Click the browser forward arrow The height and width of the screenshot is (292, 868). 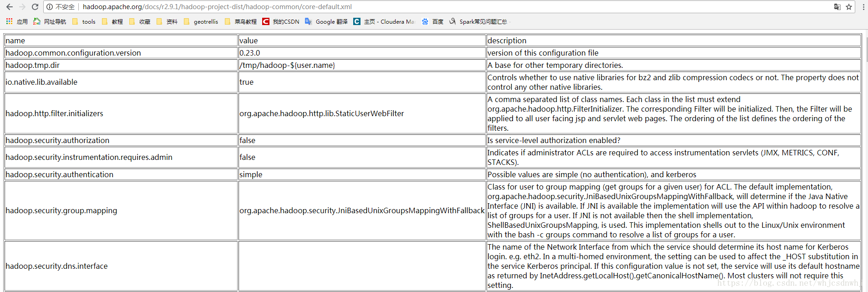22,7
